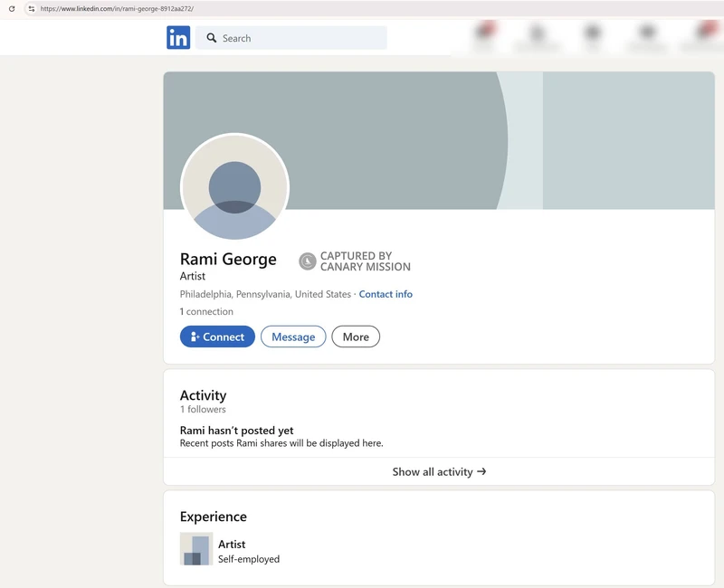Click the LinkedIn logo icon
This screenshot has height=588, width=724.
[177, 38]
